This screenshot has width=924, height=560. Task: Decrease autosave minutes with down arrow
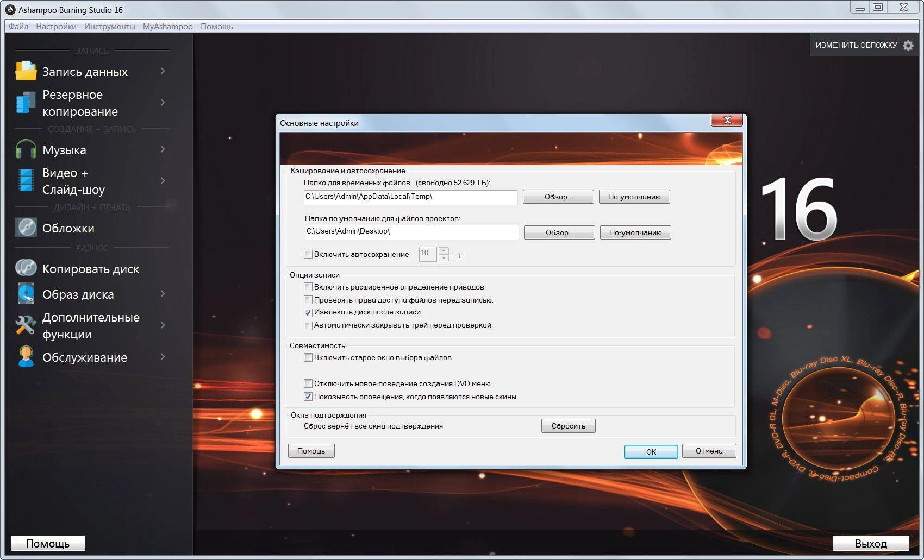(444, 257)
